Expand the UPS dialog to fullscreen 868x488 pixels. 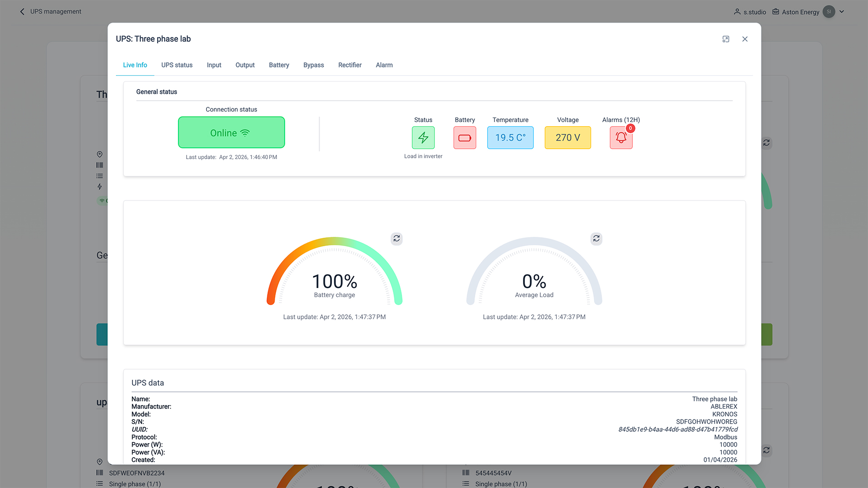click(x=725, y=39)
